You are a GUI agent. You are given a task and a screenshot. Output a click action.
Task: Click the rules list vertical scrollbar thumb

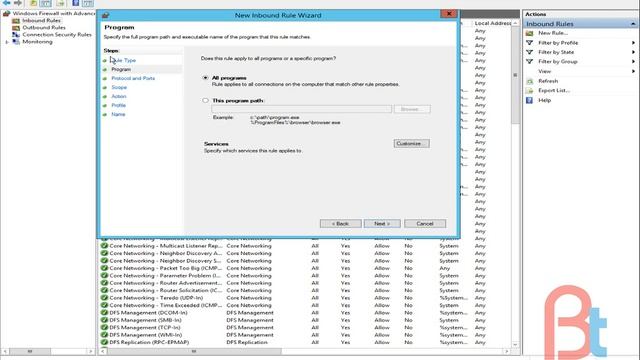pyautogui.click(x=515, y=76)
